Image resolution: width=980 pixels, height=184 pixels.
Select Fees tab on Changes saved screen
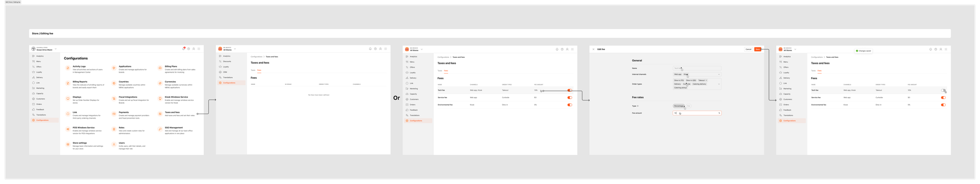pos(820,71)
